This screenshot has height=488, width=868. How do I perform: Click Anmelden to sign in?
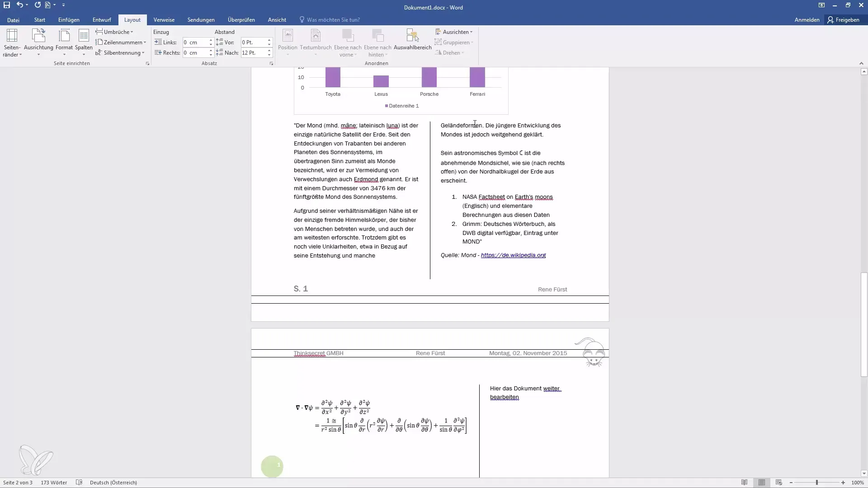click(x=807, y=20)
